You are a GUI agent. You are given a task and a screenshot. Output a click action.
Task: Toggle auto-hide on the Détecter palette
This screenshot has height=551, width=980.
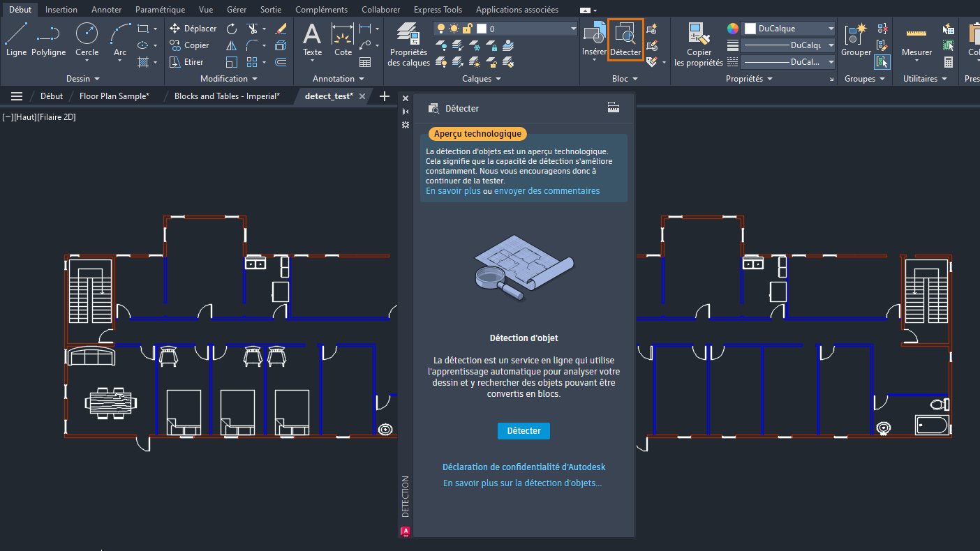pyautogui.click(x=406, y=112)
